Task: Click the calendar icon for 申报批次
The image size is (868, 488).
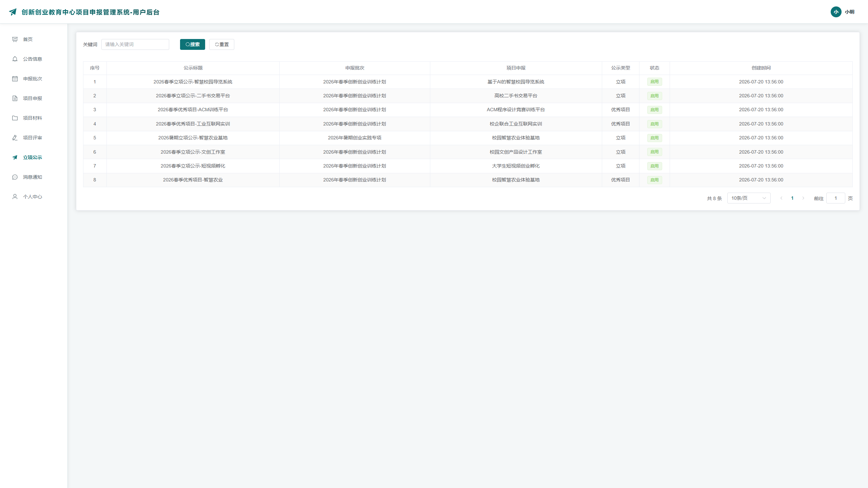Action: [x=15, y=79]
